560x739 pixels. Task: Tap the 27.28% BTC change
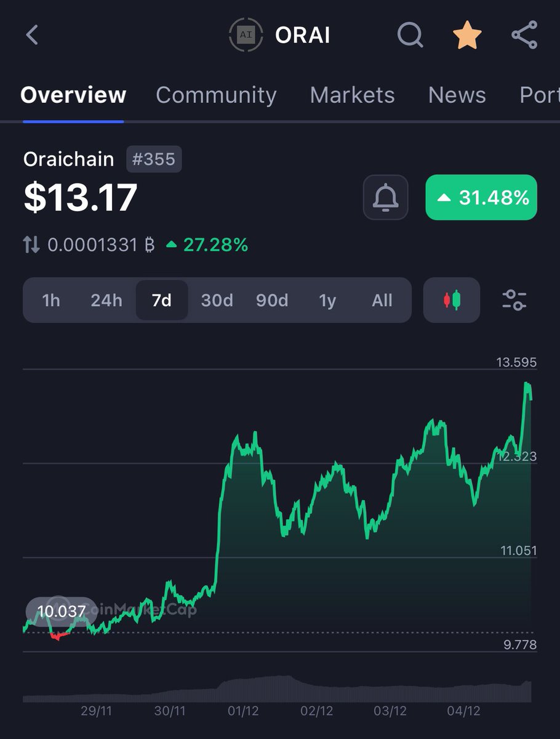[x=207, y=245]
